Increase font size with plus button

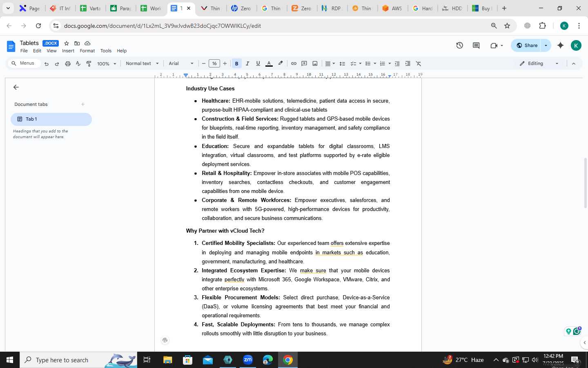(225, 64)
